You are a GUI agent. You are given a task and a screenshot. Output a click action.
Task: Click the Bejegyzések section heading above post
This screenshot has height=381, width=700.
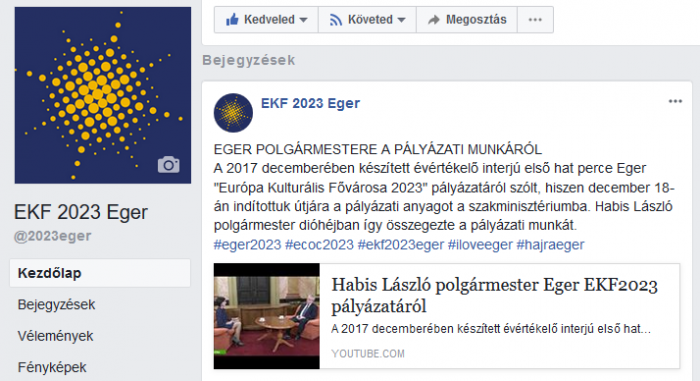click(x=249, y=60)
